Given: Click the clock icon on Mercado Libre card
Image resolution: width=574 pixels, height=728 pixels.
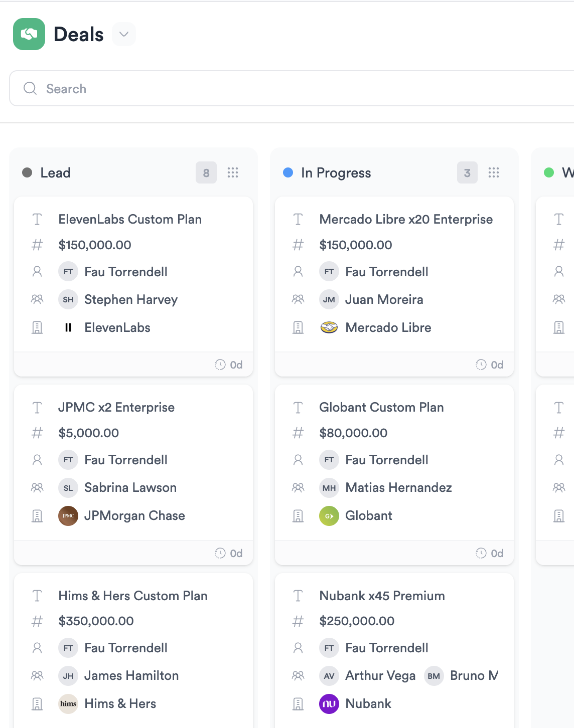Looking at the screenshot, I should click(481, 365).
